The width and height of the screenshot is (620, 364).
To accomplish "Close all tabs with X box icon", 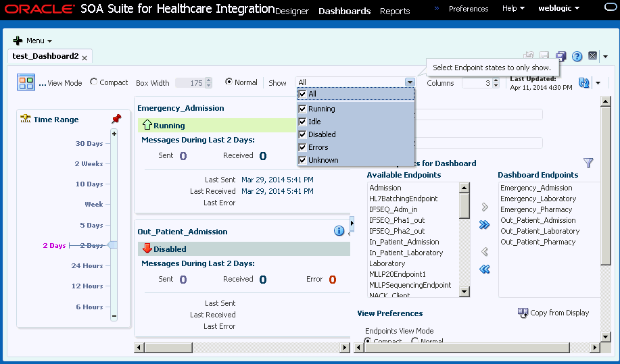I will tap(592, 55).
